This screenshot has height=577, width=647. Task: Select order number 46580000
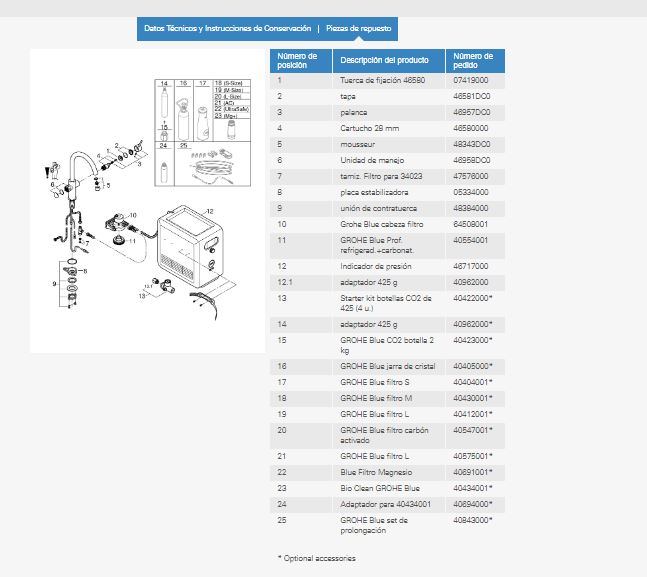click(471, 128)
